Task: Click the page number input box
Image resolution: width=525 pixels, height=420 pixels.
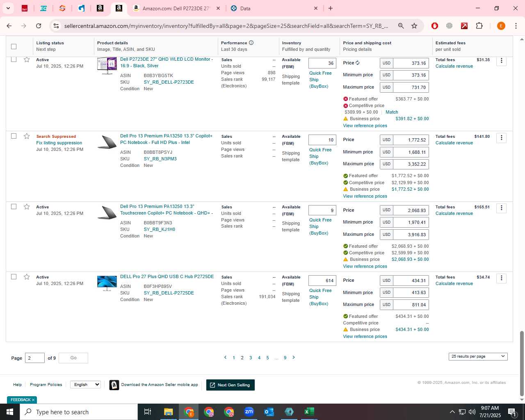Action: [x=35, y=358]
